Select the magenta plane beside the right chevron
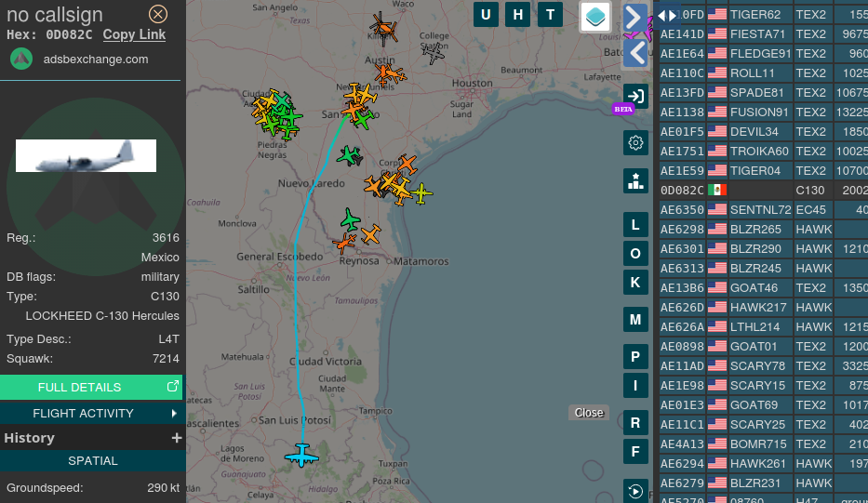Screen dimensions: 868x503 642,31
